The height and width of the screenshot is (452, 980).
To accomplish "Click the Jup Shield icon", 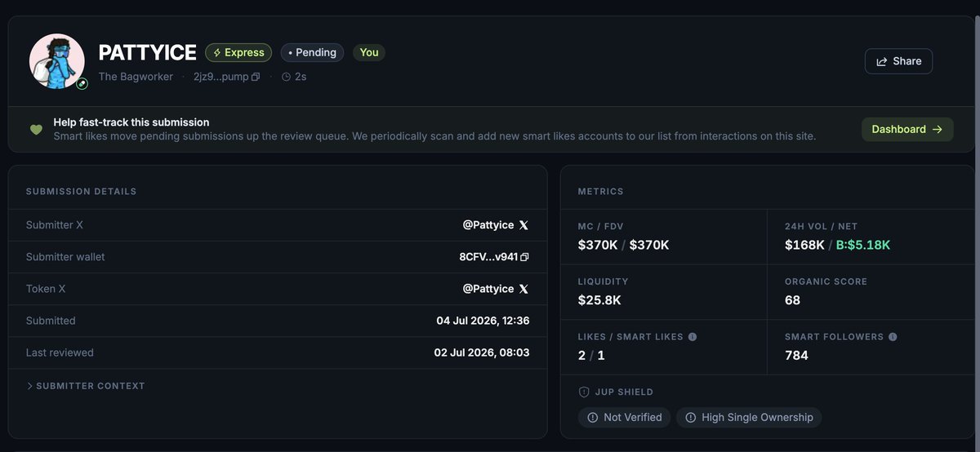I will pos(584,392).
